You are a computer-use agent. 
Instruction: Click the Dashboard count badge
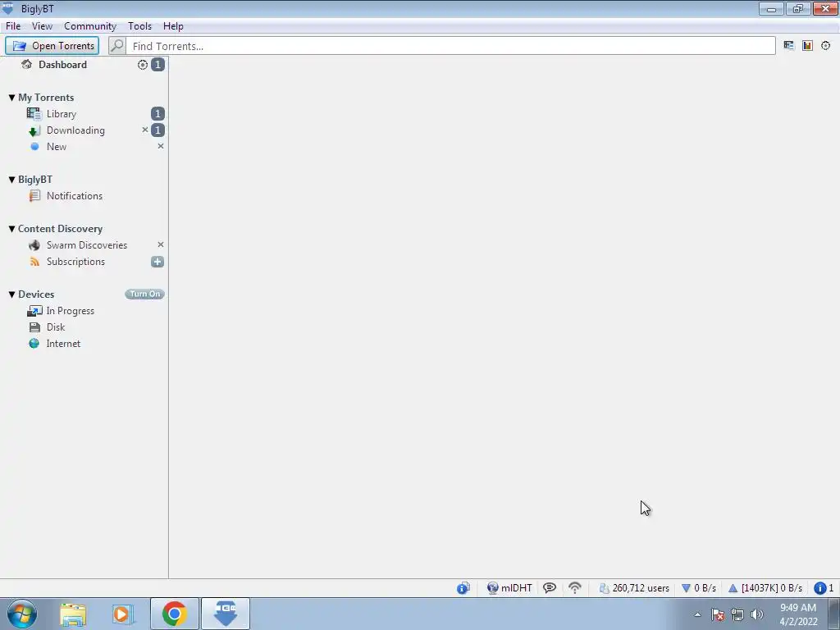coord(157,65)
